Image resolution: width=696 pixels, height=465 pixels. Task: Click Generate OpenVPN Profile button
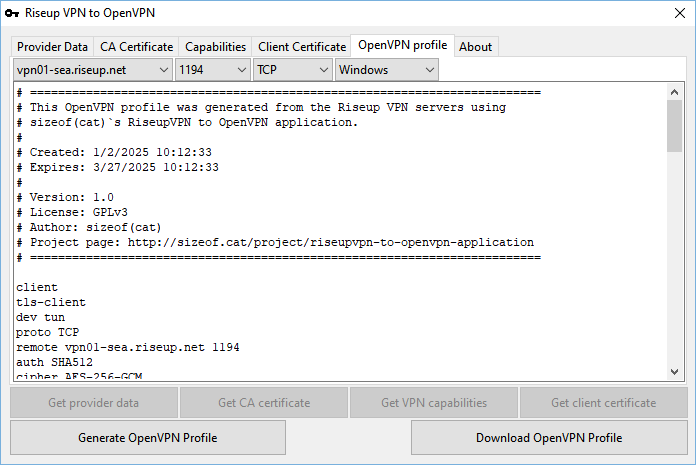[148, 438]
